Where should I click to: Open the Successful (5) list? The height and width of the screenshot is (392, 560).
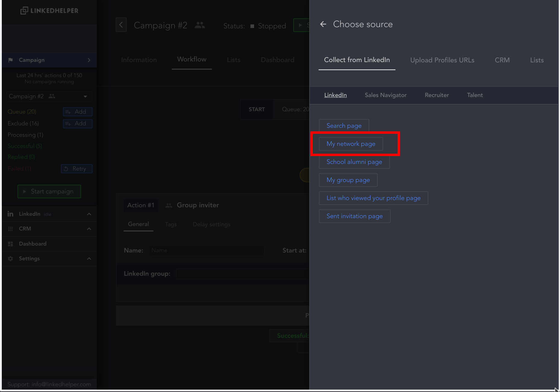[x=25, y=146]
